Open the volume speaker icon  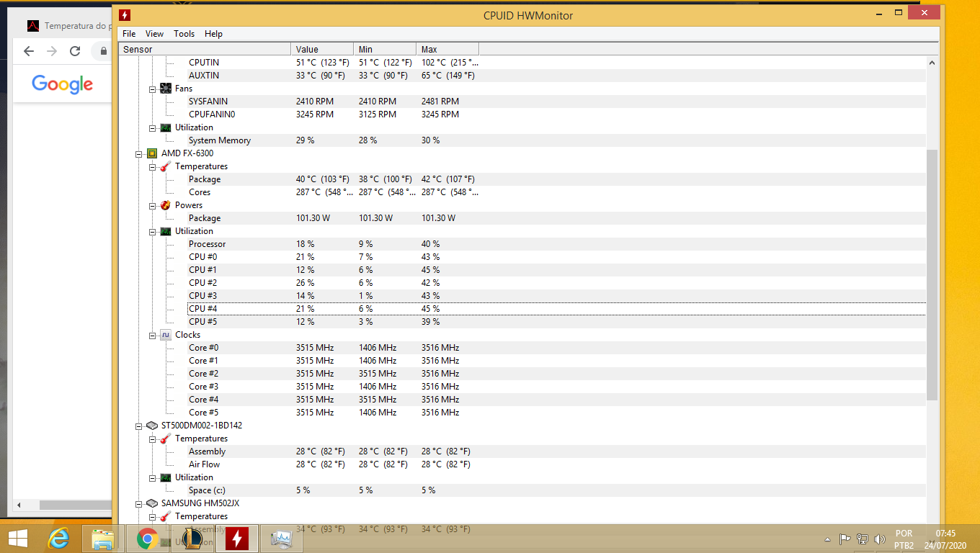coord(879,539)
